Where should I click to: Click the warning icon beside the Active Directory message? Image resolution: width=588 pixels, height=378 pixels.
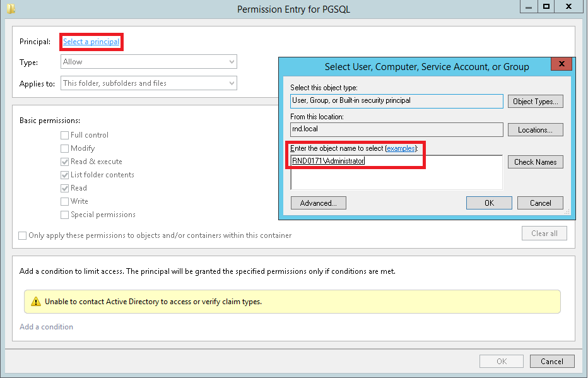[35, 302]
